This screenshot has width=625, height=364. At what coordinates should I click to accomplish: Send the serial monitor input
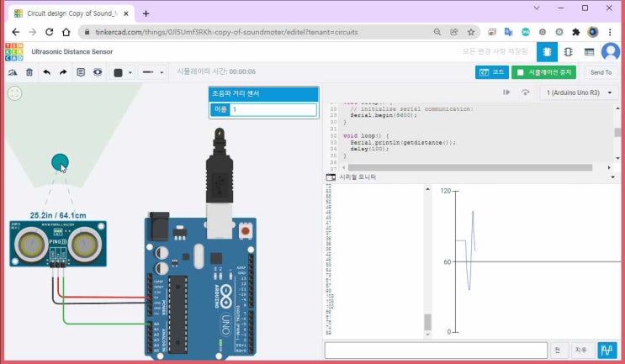pyautogui.click(x=558, y=350)
